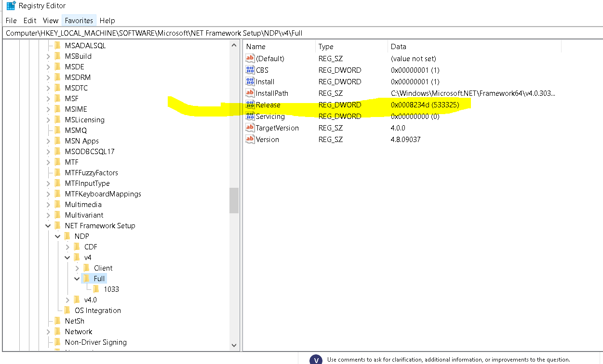Expand the Network key
The image size is (603, 364).
click(48, 331)
